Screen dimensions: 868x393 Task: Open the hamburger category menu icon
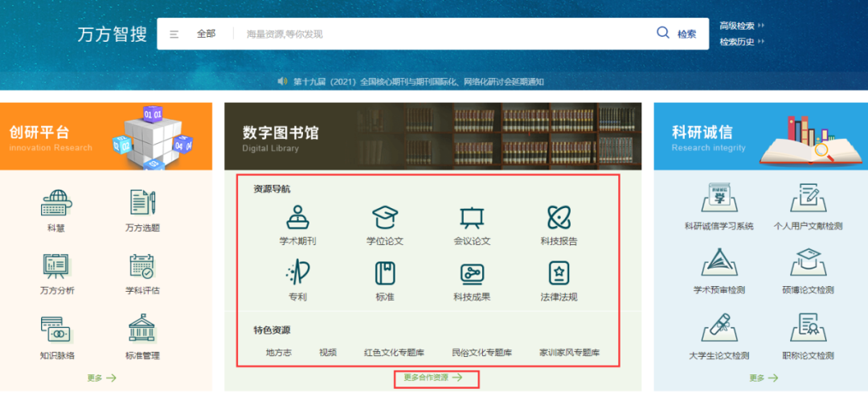174,34
